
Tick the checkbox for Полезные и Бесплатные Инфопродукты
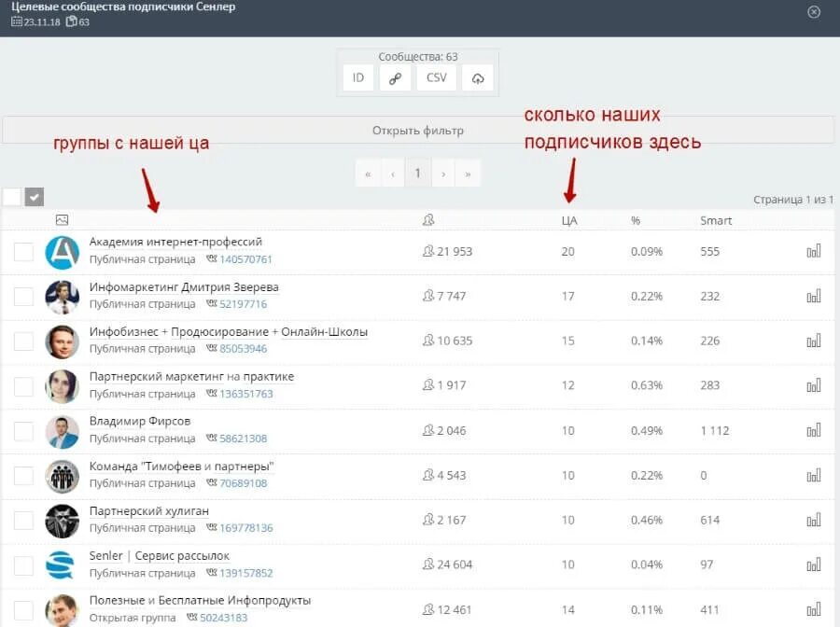tap(23, 610)
